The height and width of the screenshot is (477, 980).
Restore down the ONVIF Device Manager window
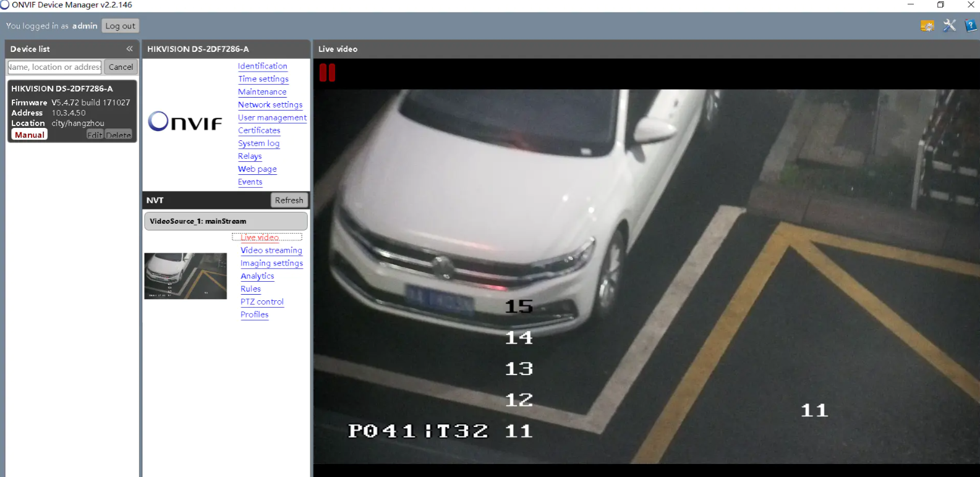pyautogui.click(x=940, y=5)
